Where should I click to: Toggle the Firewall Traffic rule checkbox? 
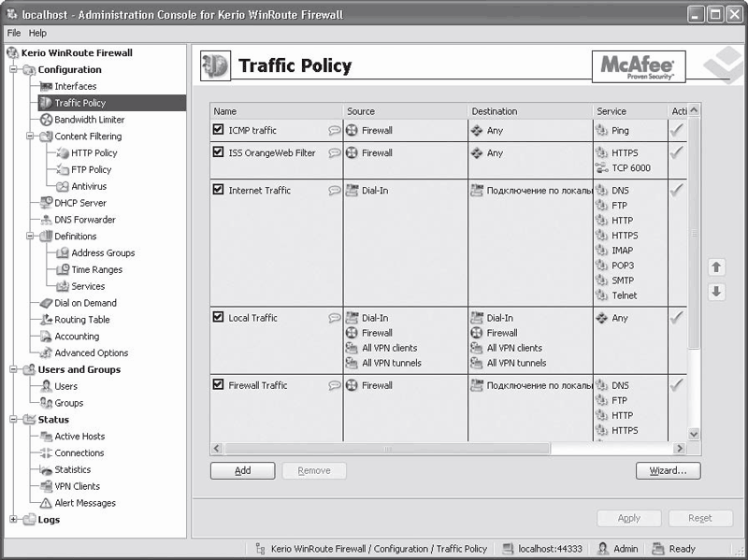(x=218, y=384)
